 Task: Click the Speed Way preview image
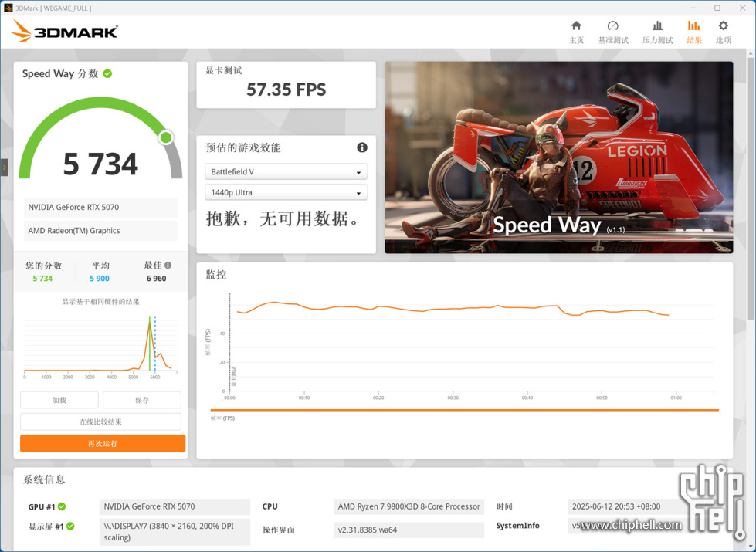558,157
